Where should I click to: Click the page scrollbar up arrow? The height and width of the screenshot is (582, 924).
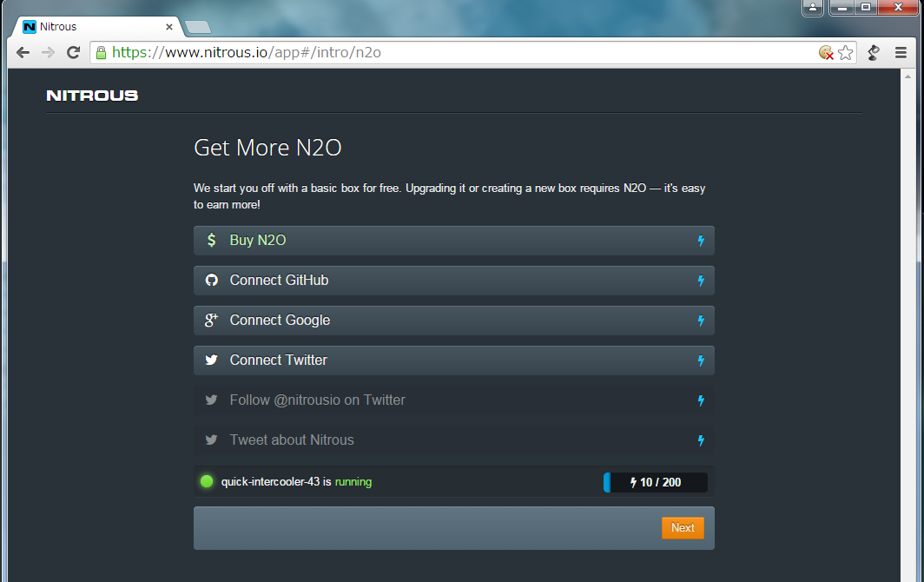tap(907, 75)
